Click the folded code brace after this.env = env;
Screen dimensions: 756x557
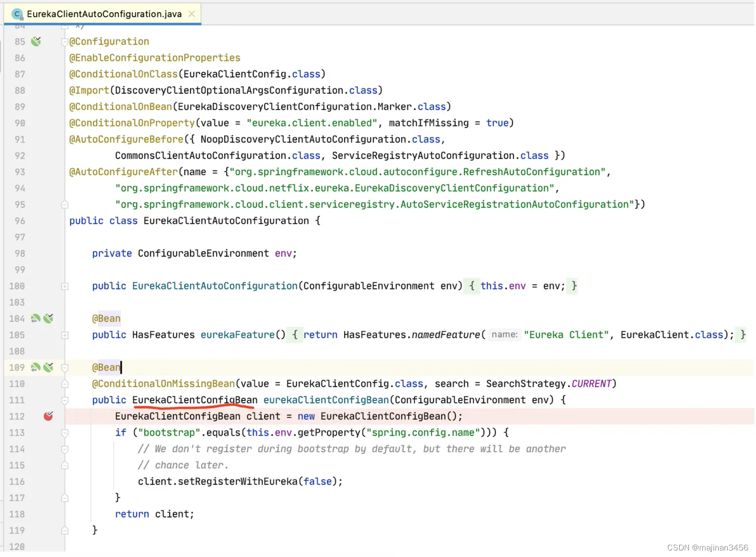(574, 286)
